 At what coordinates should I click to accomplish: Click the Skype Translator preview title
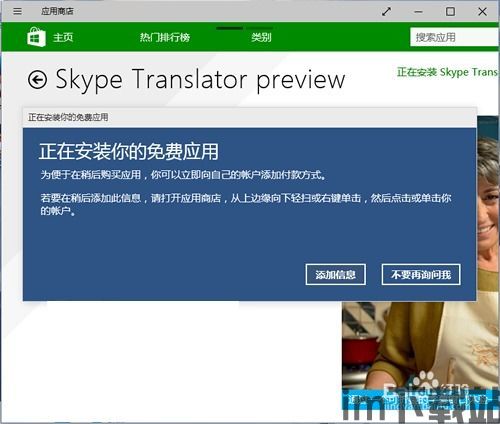[x=200, y=79]
